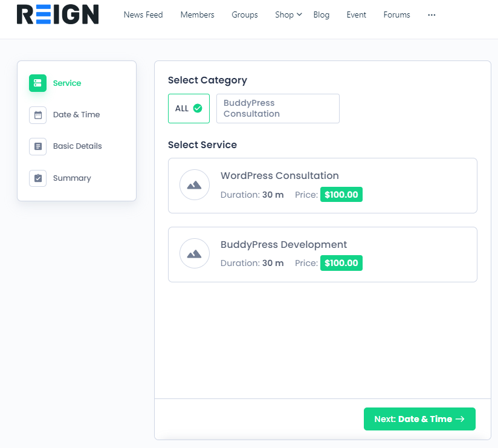Screen dimensions: 498x448
Task: Open the Shop menu link
Action: pos(284,15)
